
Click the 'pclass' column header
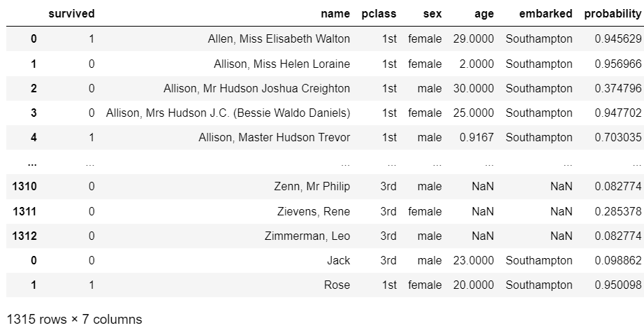(x=379, y=13)
